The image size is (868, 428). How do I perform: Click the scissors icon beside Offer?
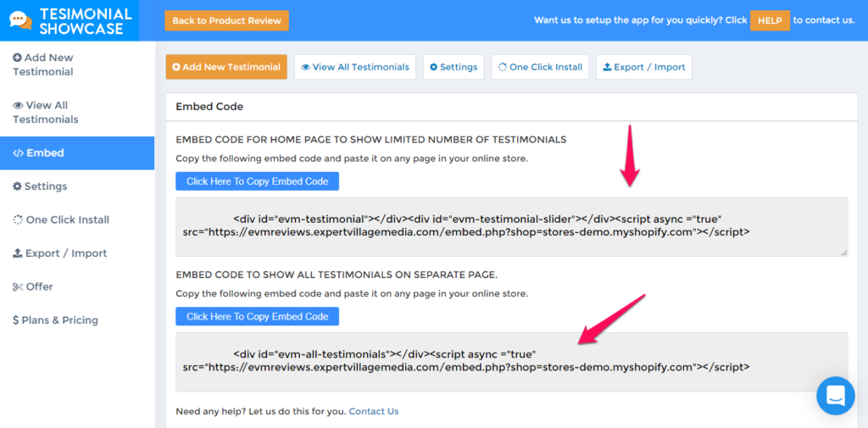(x=18, y=287)
